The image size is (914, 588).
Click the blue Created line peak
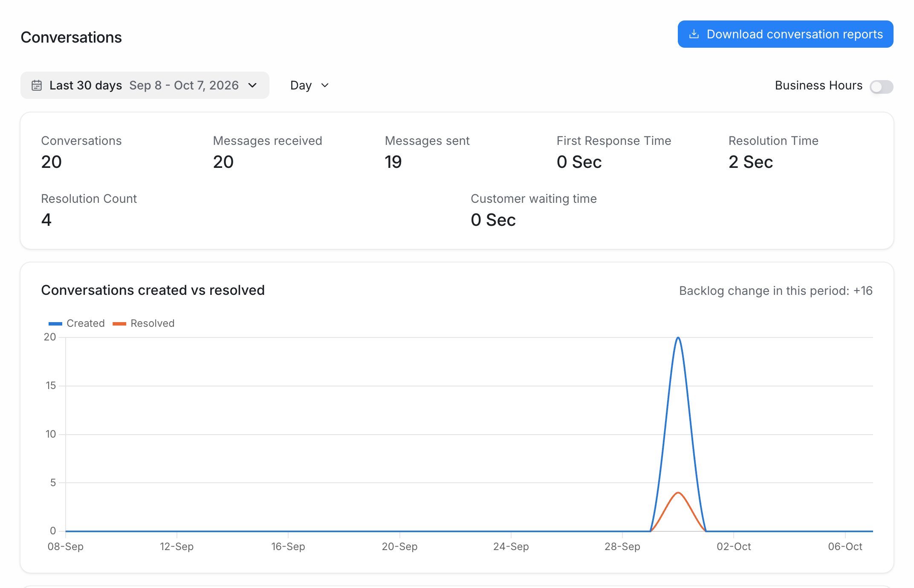(678, 338)
